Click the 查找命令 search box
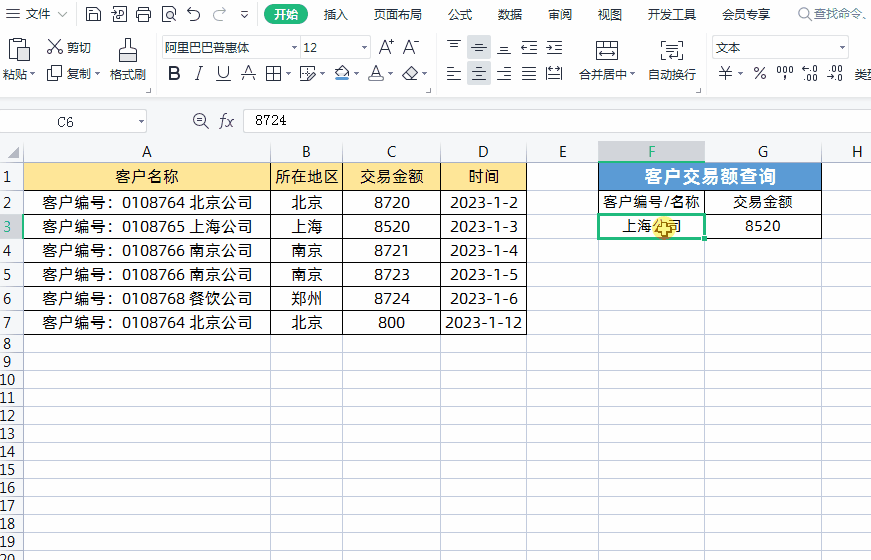This screenshot has height=560, width=871. [x=833, y=14]
